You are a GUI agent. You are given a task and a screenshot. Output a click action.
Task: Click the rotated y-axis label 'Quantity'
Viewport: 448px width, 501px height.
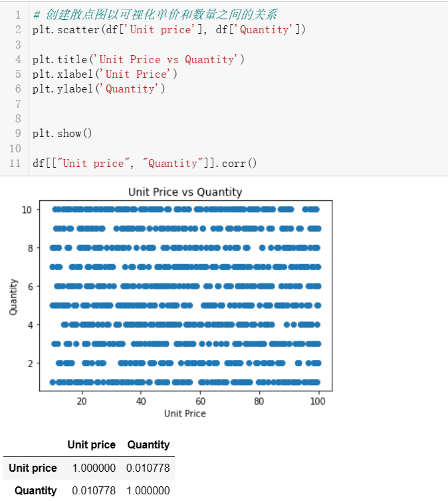point(13,297)
